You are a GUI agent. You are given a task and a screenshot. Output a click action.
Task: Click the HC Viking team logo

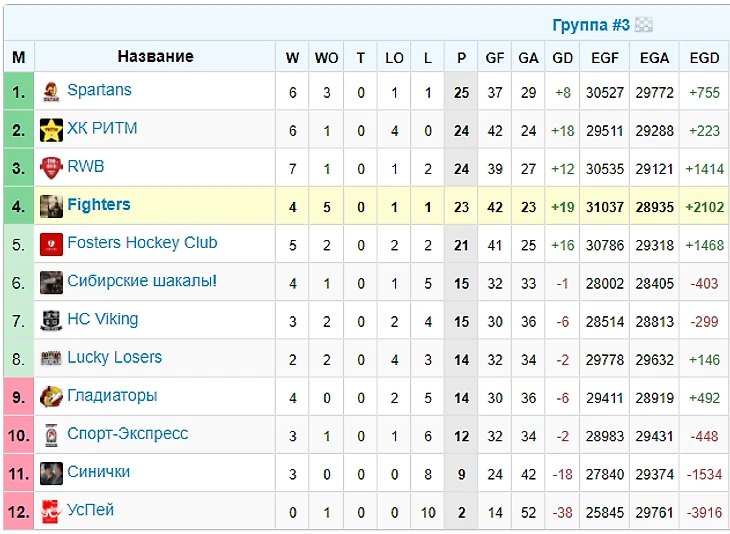51,321
